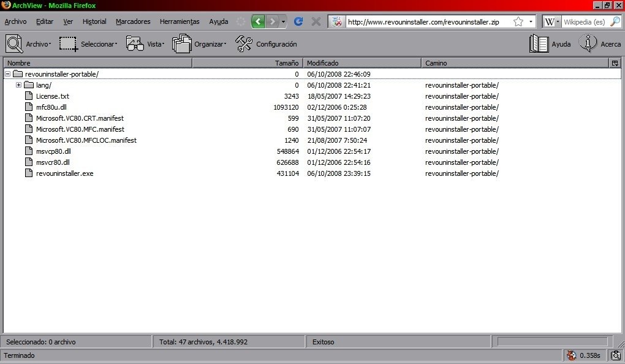Sort by the Modificado column header
The height and width of the screenshot is (364, 625).
point(362,63)
